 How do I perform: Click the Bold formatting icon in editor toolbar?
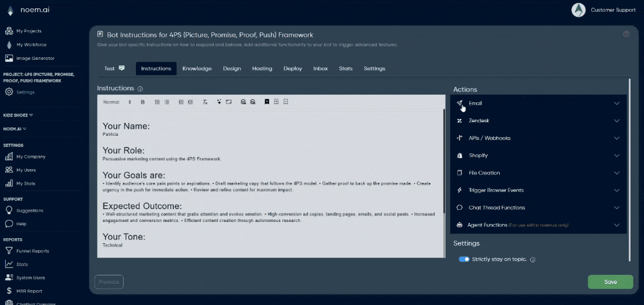tap(142, 102)
